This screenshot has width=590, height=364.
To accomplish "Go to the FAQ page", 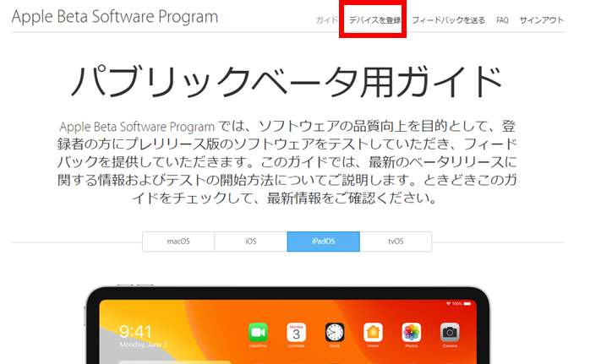I will (502, 20).
